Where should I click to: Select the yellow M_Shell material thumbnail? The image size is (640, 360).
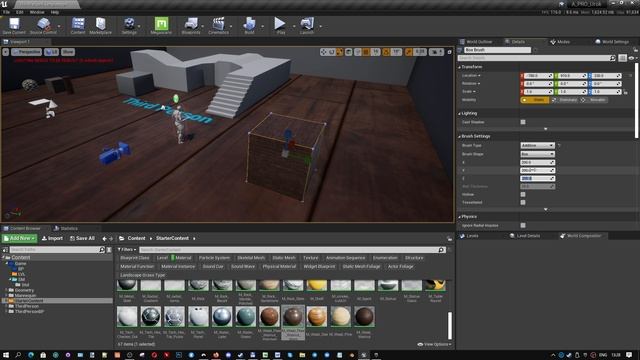click(317, 285)
